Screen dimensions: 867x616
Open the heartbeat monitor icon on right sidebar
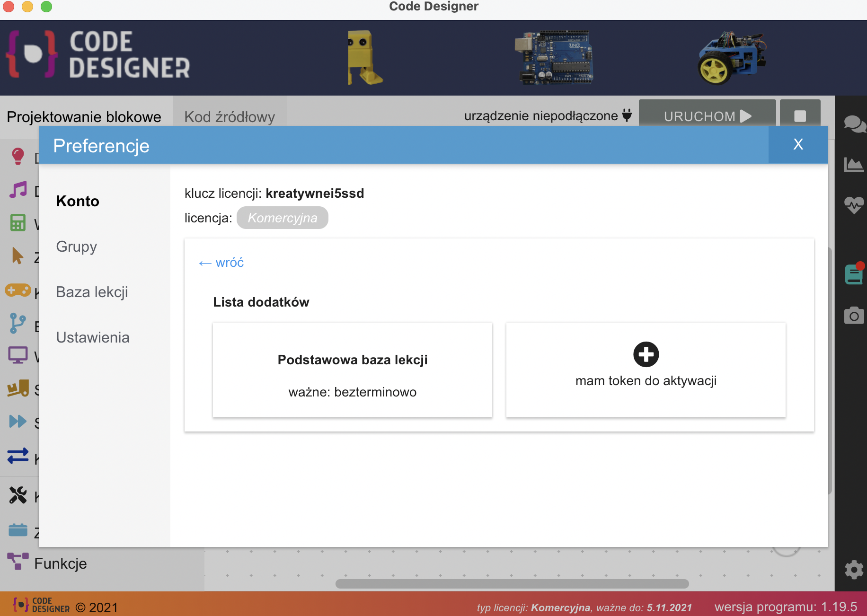[x=854, y=205]
